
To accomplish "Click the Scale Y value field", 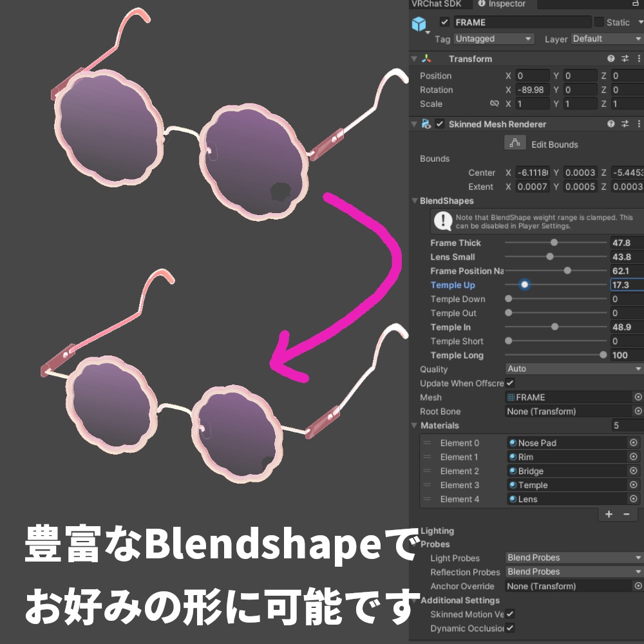I will click(580, 104).
